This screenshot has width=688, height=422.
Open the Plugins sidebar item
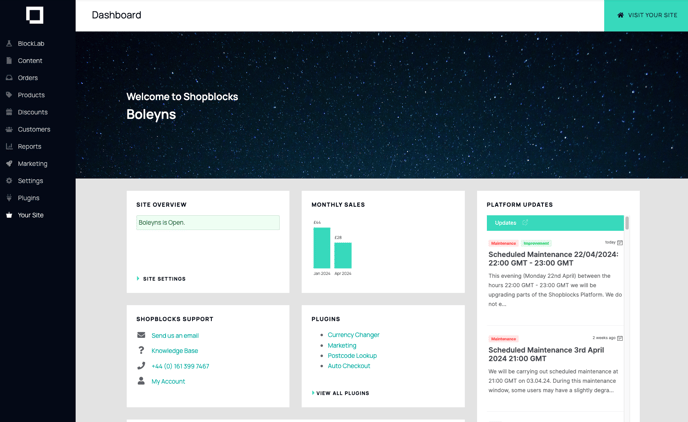click(29, 198)
